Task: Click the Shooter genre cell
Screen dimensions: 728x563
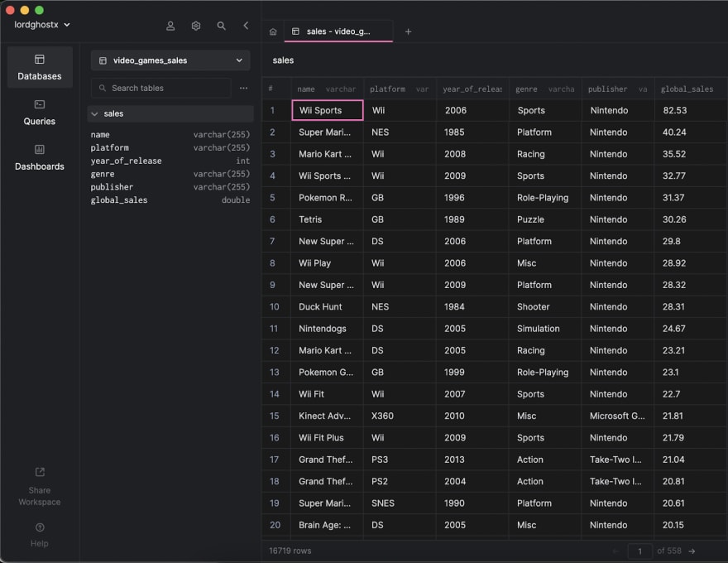Action: [x=545, y=306]
